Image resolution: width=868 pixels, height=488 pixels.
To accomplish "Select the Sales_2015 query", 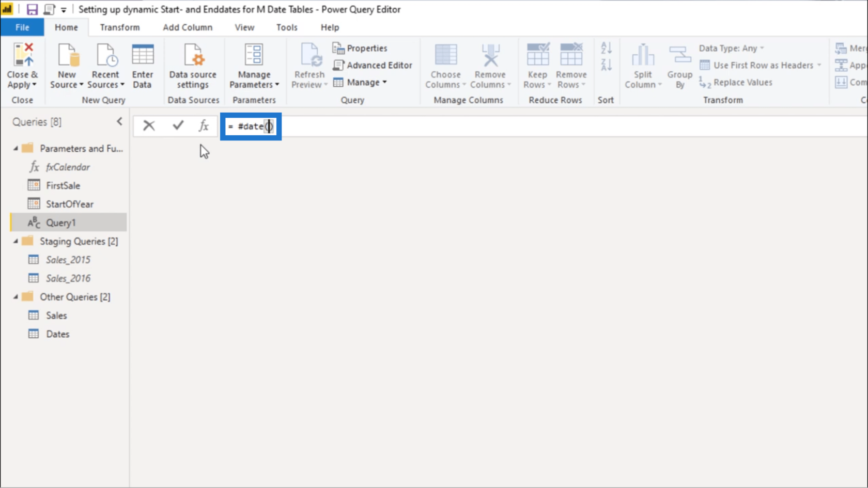I will point(68,260).
